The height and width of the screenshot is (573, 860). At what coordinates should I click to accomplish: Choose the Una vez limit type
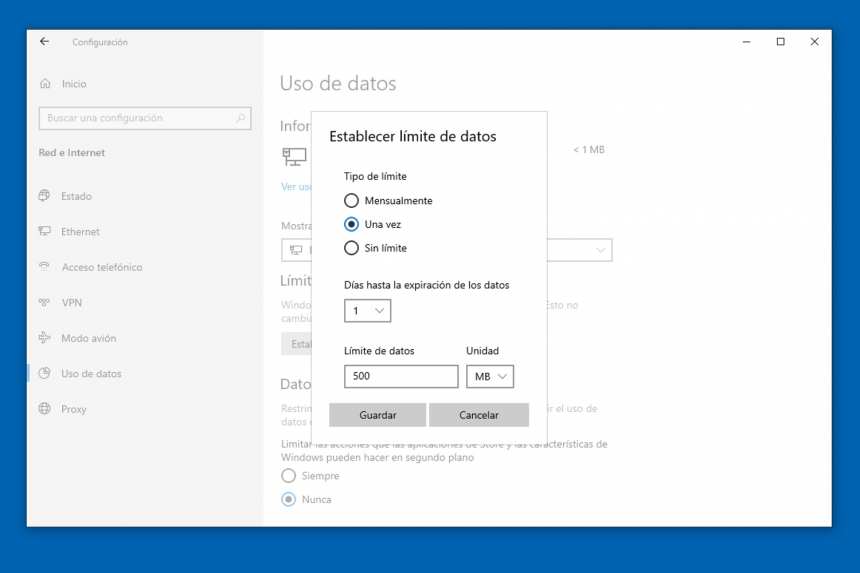(x=351, y=224)
